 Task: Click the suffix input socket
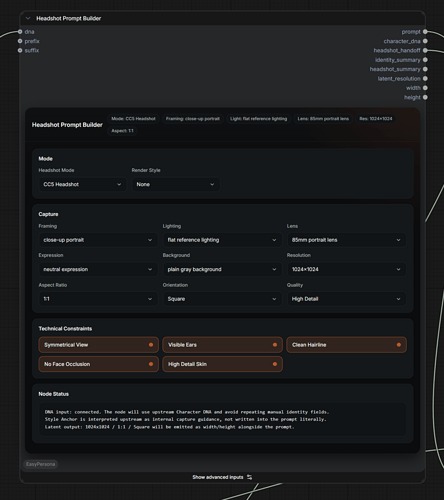click(x=20, y=50)
